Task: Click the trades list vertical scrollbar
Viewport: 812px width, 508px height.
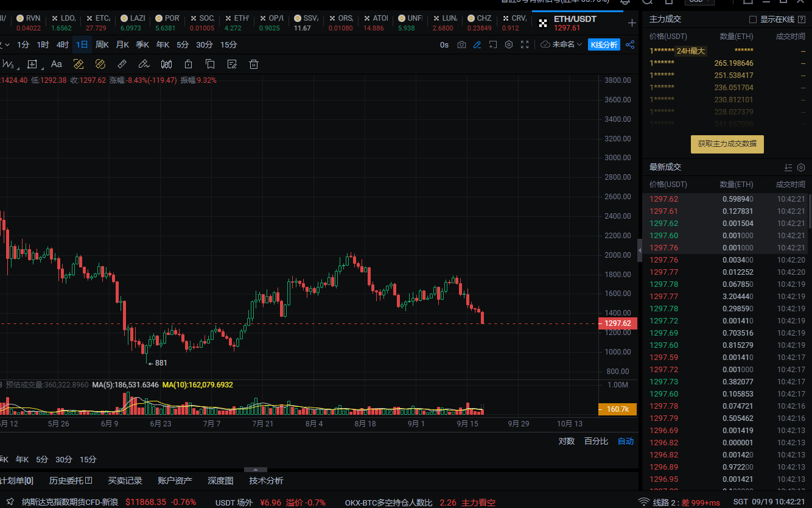Action: pyautogui.click(x=810, y=210)
